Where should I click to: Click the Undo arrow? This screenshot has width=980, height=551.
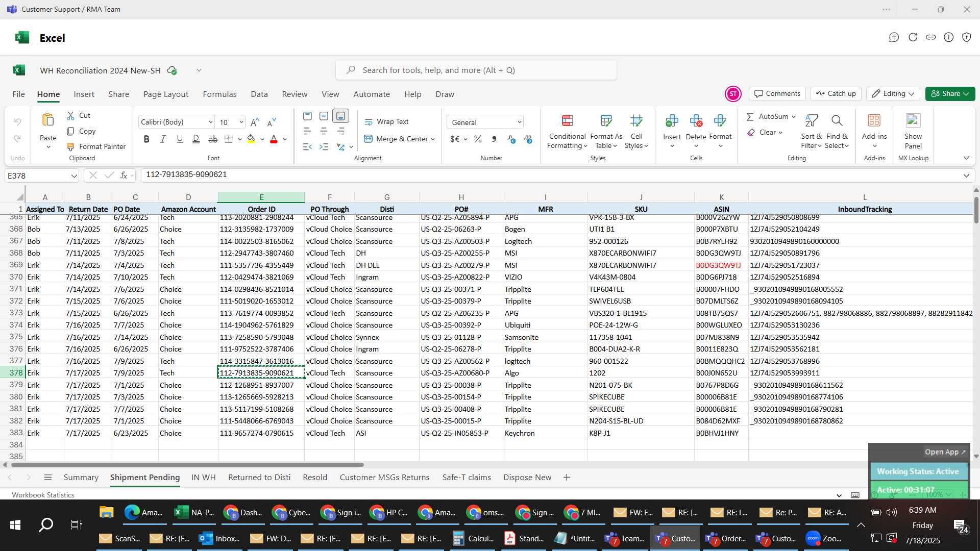pyautogui.click(x=17, y=122)
